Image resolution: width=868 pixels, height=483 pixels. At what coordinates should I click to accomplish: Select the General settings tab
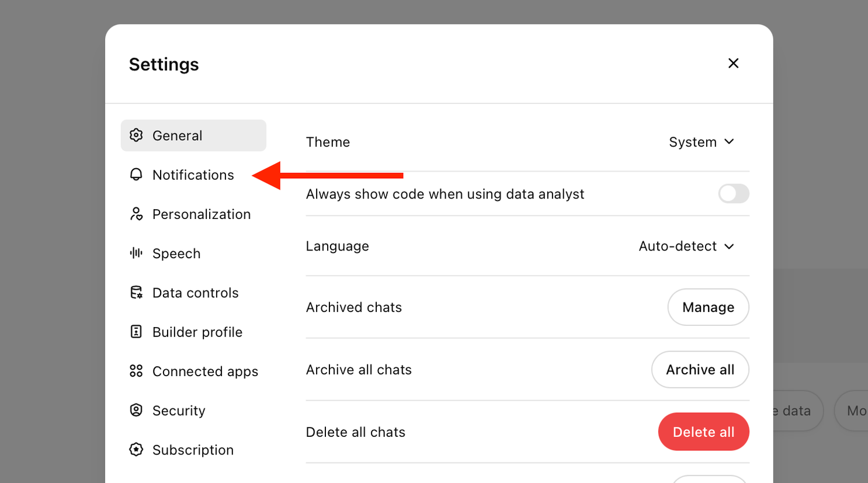tap(193, 135)
